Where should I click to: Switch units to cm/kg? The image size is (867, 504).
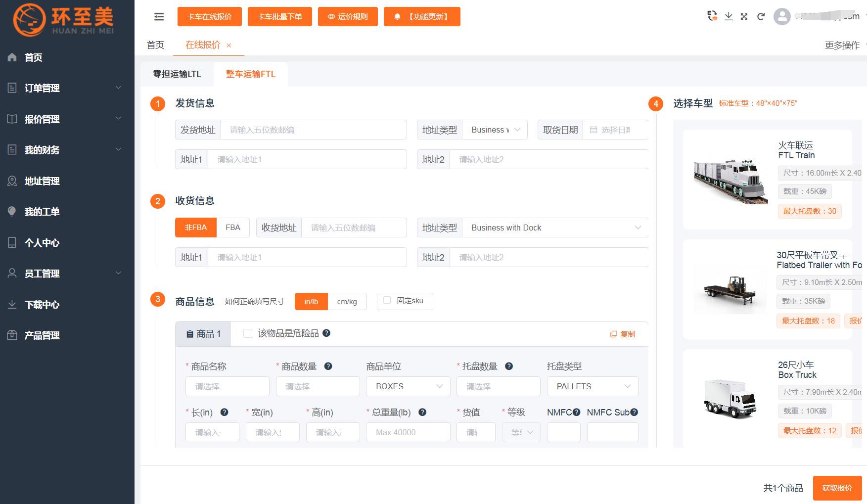pyautogui.click(x=347, y=301)
